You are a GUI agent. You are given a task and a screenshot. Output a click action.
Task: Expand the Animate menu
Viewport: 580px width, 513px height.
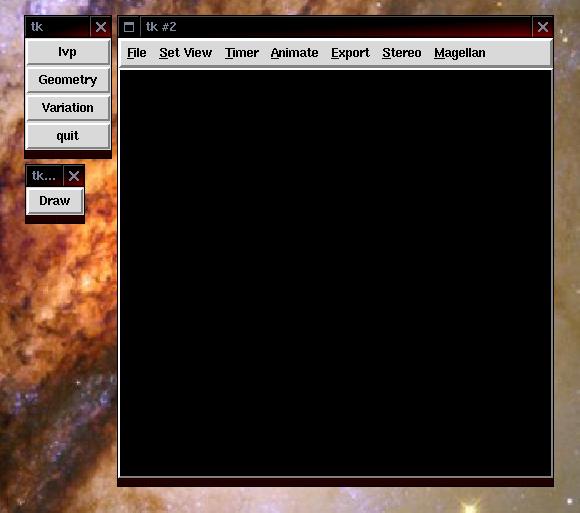294,53
